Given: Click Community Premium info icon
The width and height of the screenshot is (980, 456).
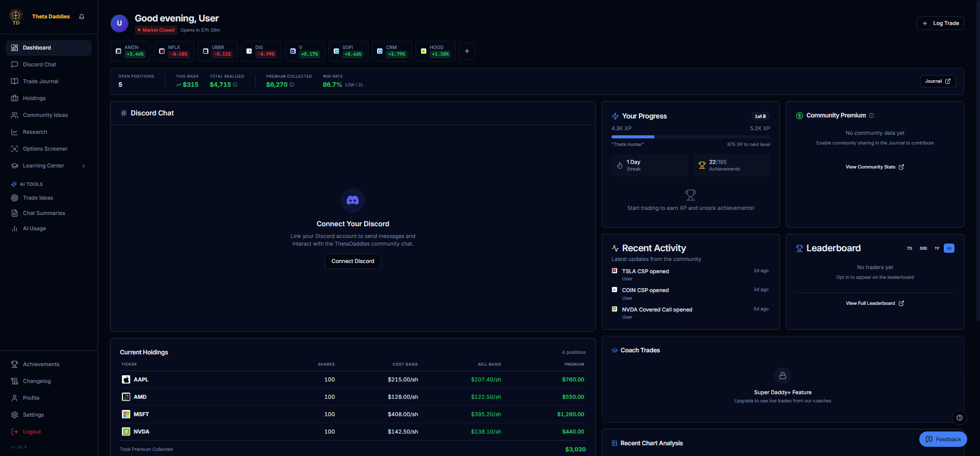Looking at the screenshot, I should point(871,115).
